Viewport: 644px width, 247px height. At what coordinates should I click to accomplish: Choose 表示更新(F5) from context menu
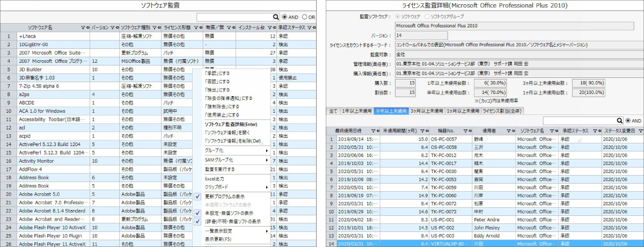pyautogui.click(x=218, y=239)
